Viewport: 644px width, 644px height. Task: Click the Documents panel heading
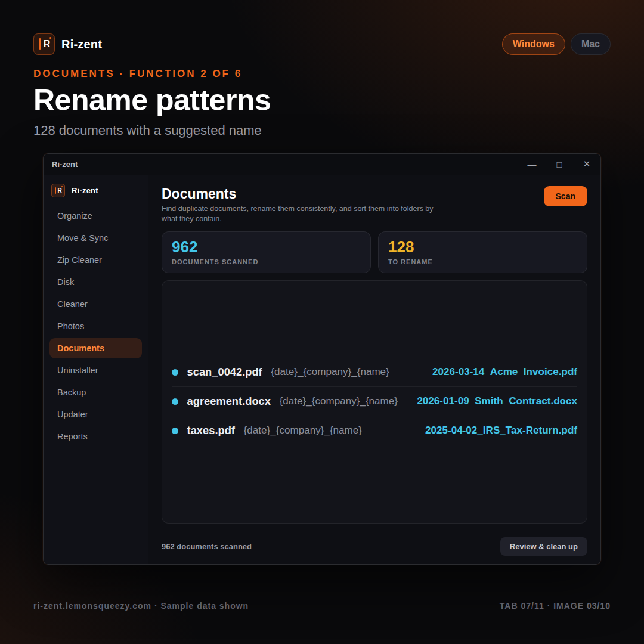tap(199, 194)
